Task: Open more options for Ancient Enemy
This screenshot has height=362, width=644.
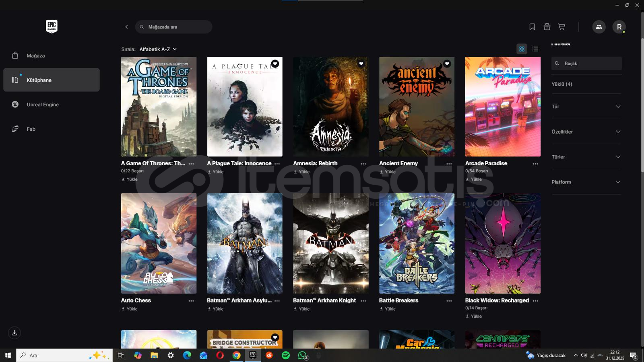Action: (x=449, y=164)
